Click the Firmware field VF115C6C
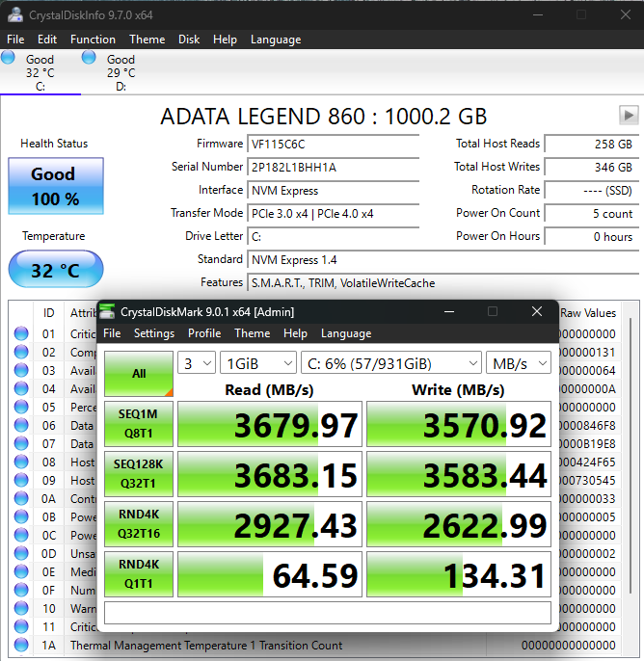 coord(334,145)
